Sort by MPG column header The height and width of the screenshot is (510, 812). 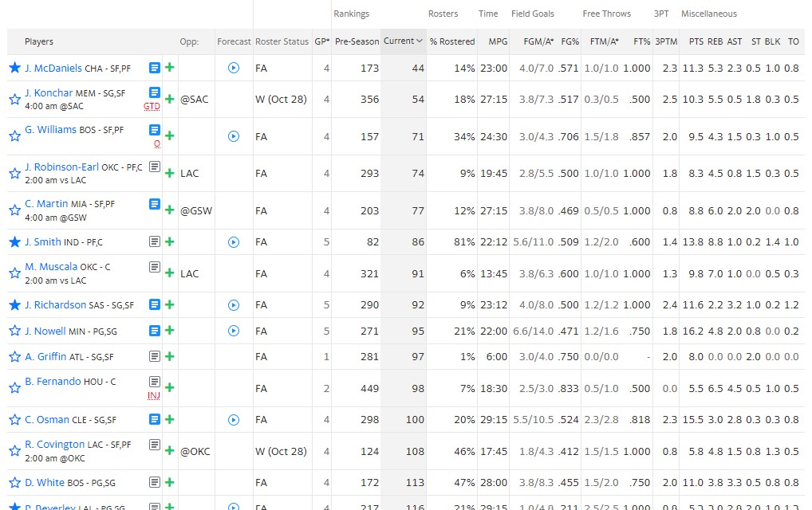point(497,41)
